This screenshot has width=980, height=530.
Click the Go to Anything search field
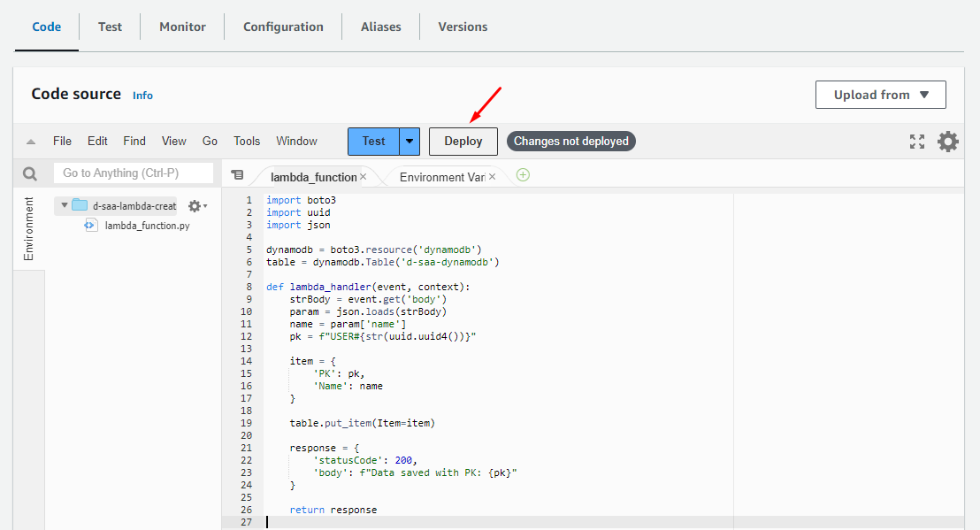134,173
